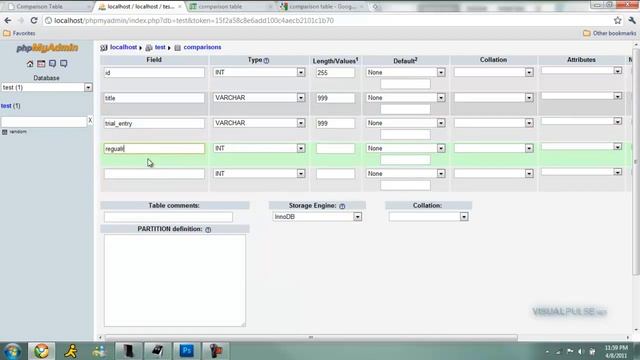Click the Storage Engine help icon

pos(342,206)
